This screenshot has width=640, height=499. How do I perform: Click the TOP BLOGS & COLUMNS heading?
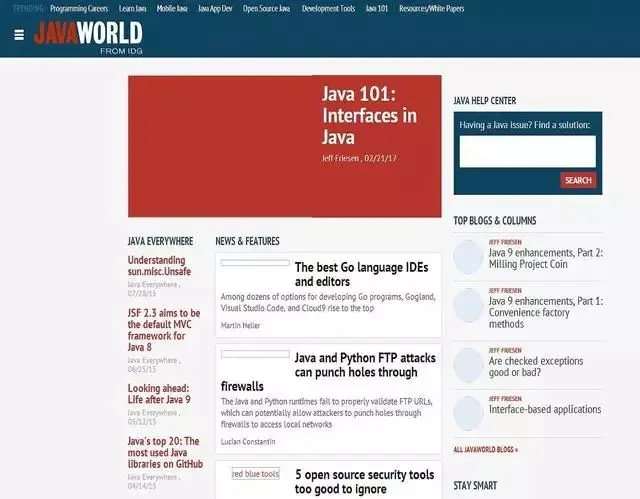(x=495, y=221)
